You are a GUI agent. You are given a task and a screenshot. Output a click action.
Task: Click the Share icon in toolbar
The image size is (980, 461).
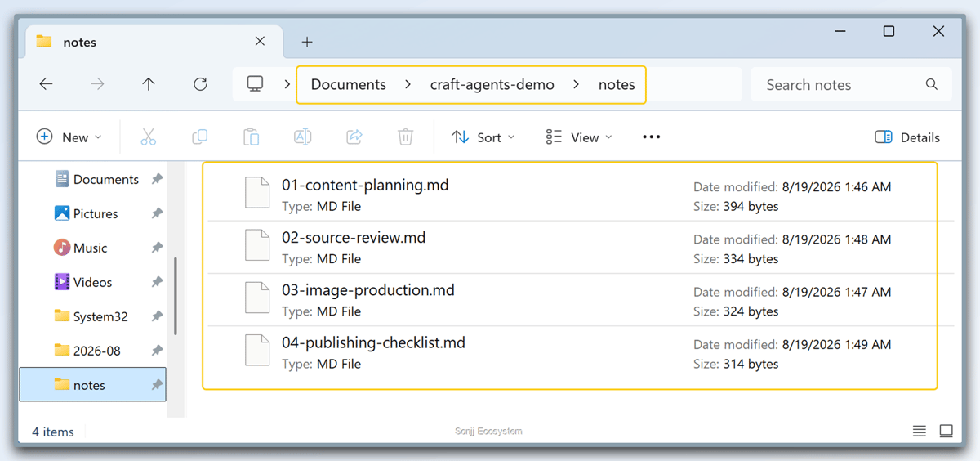354,137
